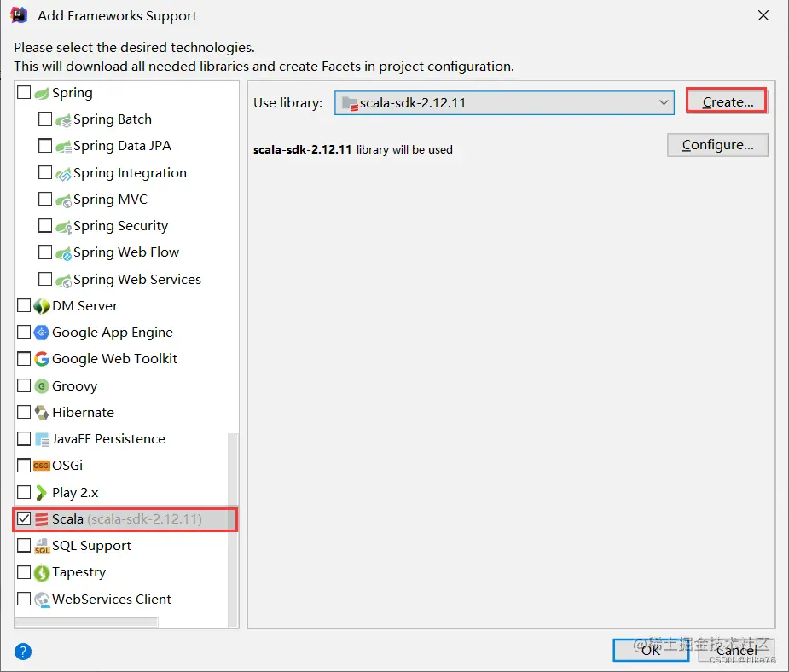The image size is (789, 672).
Task: Tick the Google App Engine checkbox
Action: tap(24, 332)
